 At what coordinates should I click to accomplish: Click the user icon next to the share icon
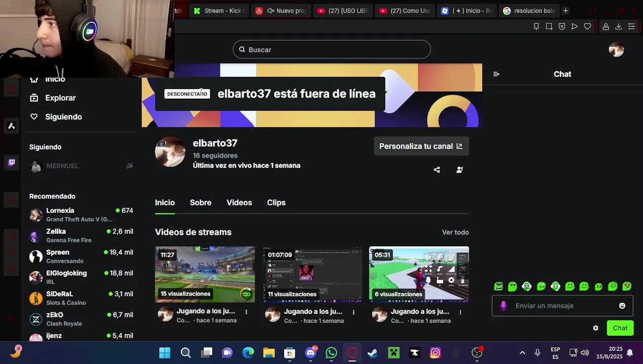(x=460, y=170)
